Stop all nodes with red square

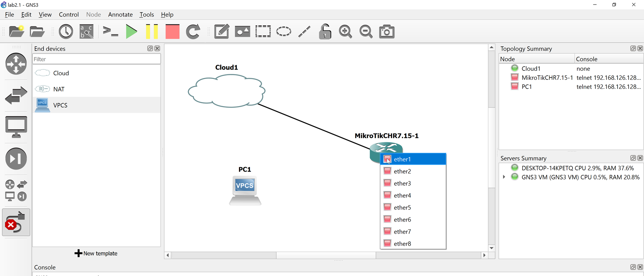(x=172, y=32)
